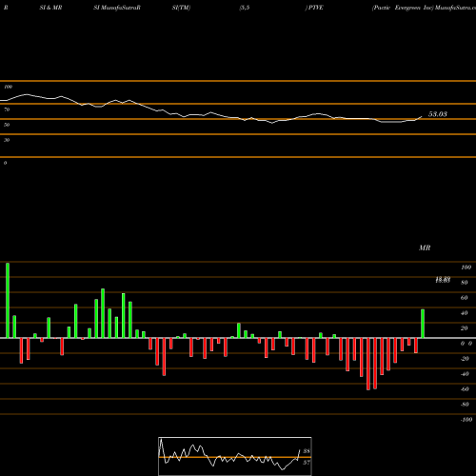Click the 'SI(TM)' header text
The height and width of the screenshot is (476, 476).
click(181, 8)
